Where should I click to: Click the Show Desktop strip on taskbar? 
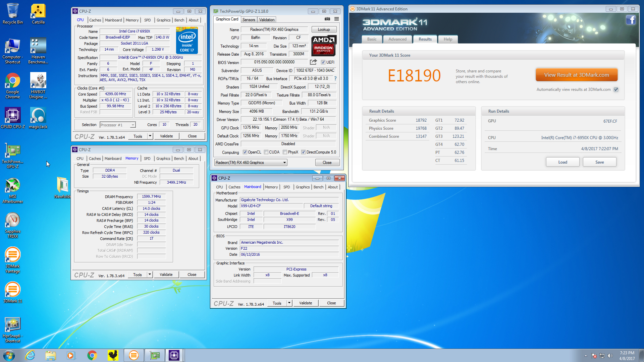[642, 355]
